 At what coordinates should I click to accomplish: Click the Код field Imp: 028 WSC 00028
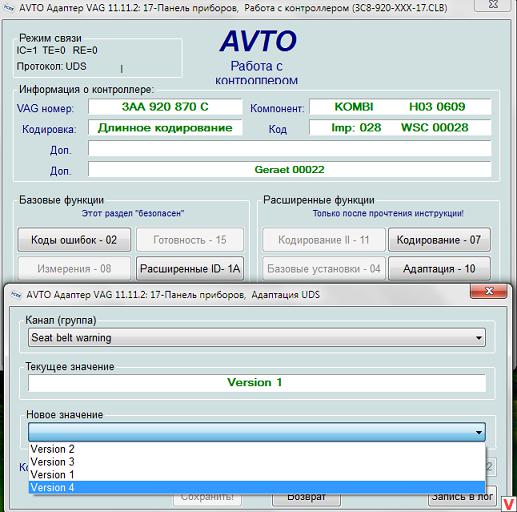pos(400,128)
